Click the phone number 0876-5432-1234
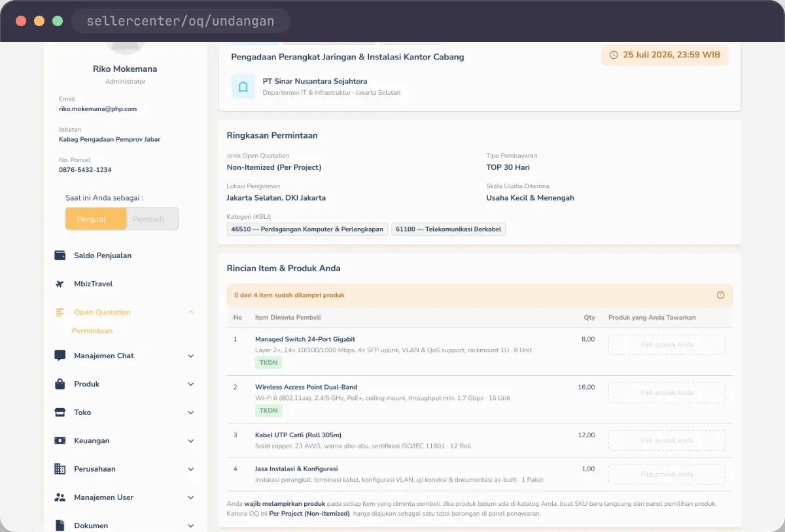The width and height of the screenshot is (785, 532). pyautogui.click(x=85, y=170)
